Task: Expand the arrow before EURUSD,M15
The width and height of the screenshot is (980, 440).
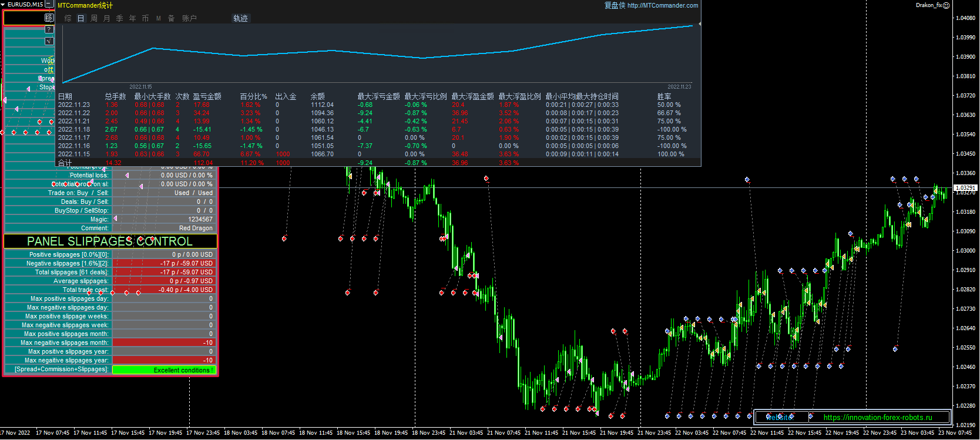Action: pos(3,4)
